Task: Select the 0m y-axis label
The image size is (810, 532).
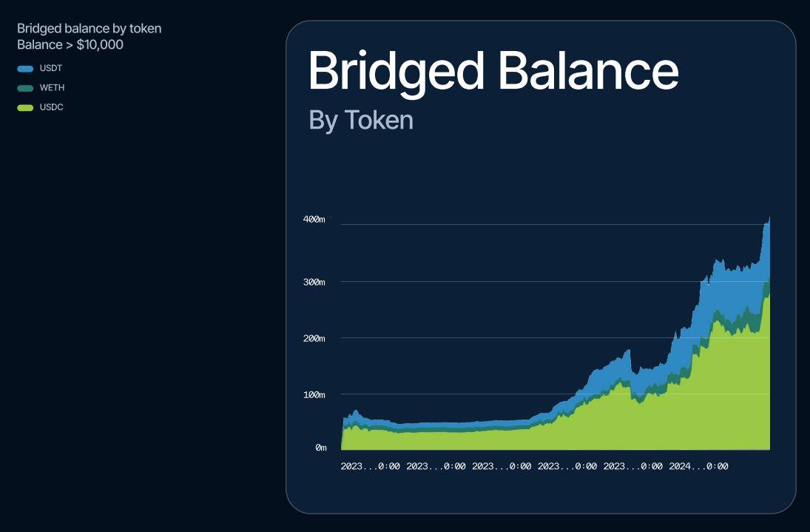Action: coord(321,448)
